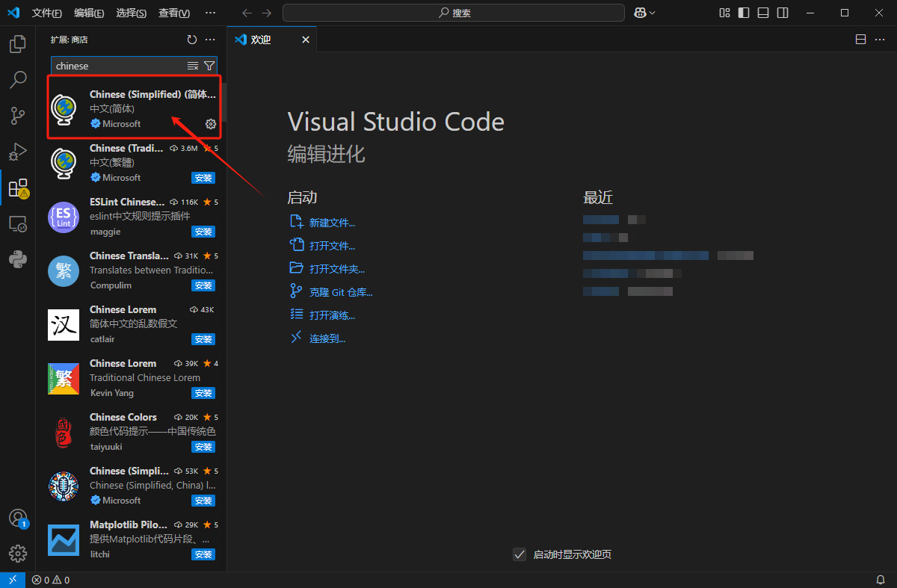Open Customize Layout icon

pos(724,13)
